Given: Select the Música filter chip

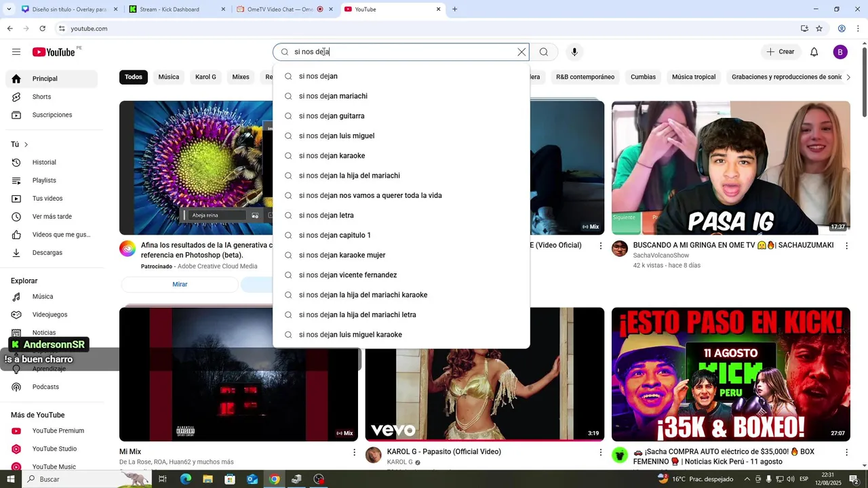Looking at the screenshot, I should click(169, 77).
